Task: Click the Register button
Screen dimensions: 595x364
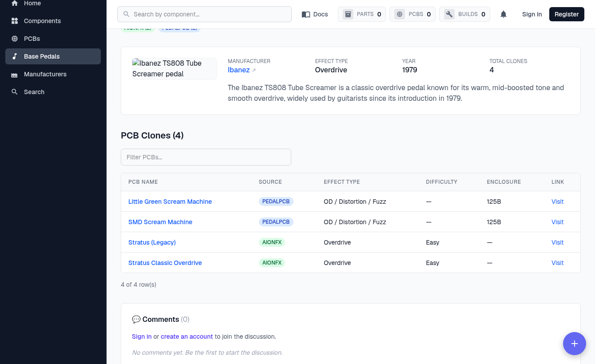Action: click(567, 14)
